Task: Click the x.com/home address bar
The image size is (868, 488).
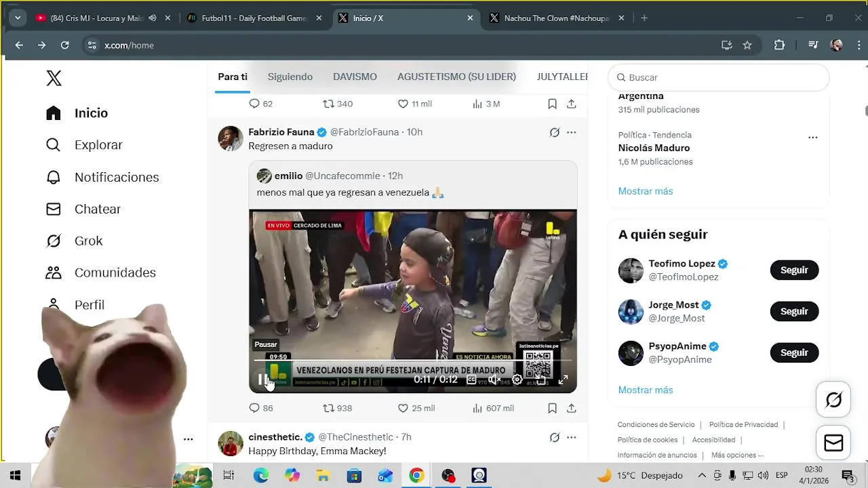Action: pyautogui.click(x=400, y=45)
